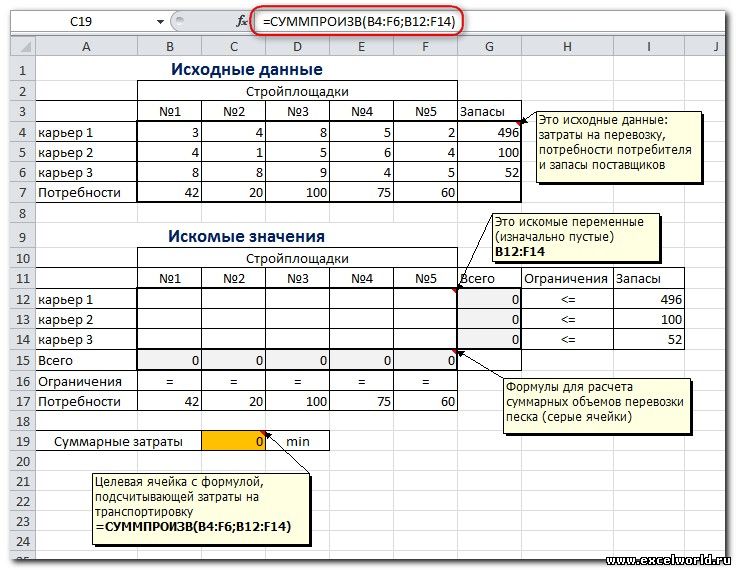Click 'Ограничения' header in column H

[567, 278]
